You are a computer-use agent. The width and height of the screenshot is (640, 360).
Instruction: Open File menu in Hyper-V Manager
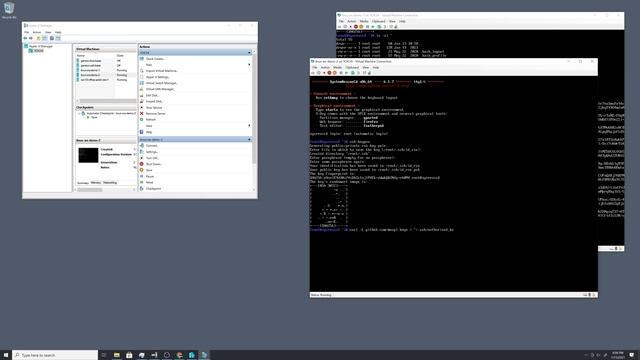point(27,32)
